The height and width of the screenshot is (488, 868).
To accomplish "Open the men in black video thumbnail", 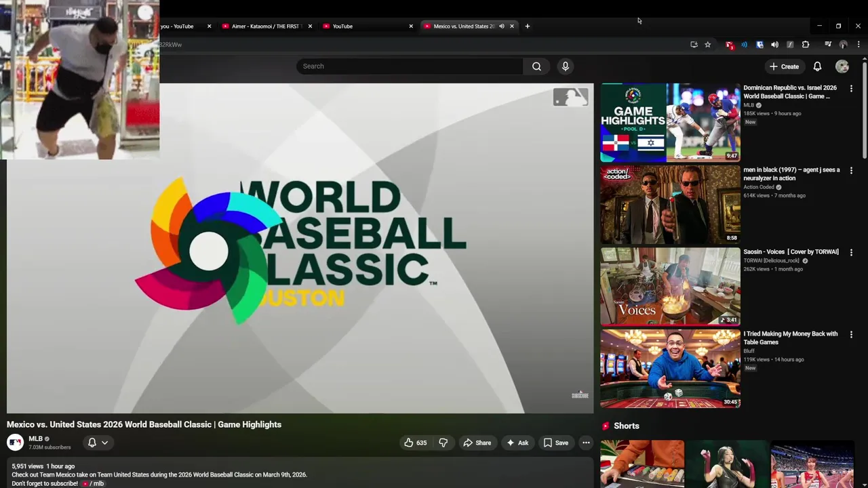I will click(x=670, y=205).
